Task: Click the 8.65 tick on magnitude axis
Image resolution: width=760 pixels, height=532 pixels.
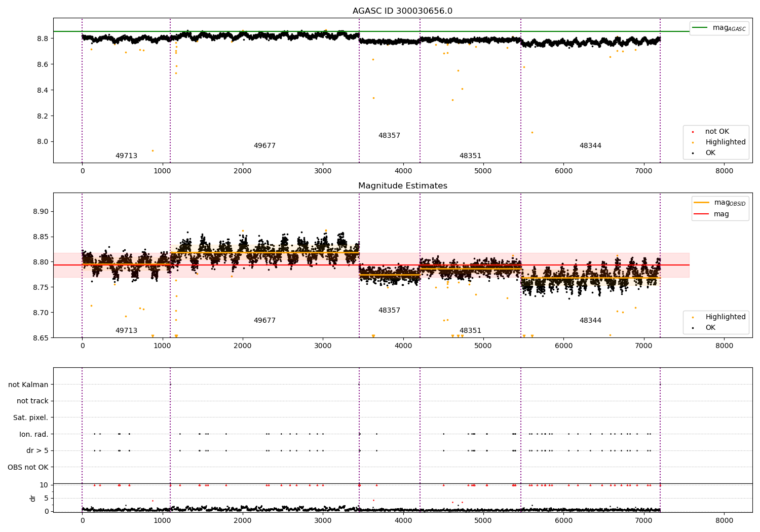Action: pyautogui.click(x=41, y=338)
